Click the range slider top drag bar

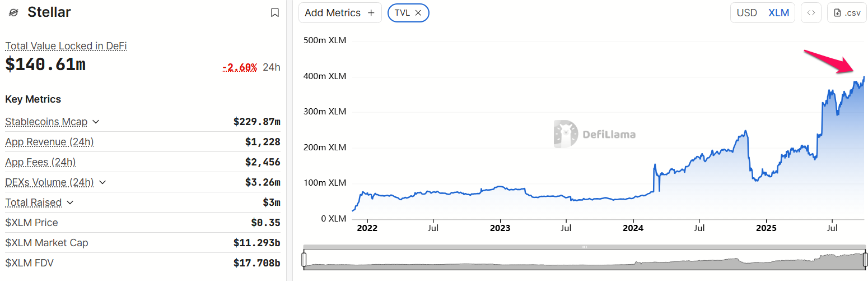click(585, 247)
